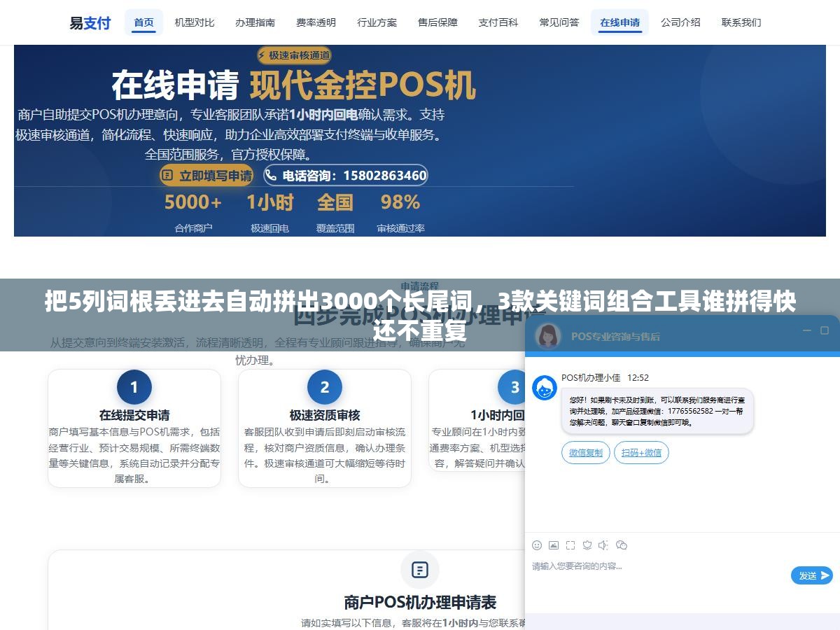Go to 联系我们 page
840x630 pixels.
741,22
